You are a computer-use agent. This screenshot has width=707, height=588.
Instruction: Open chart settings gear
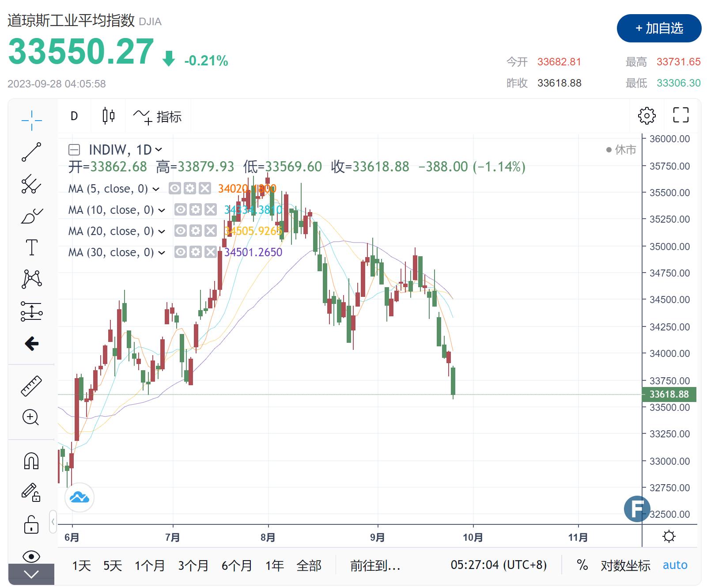pos(647,116)
